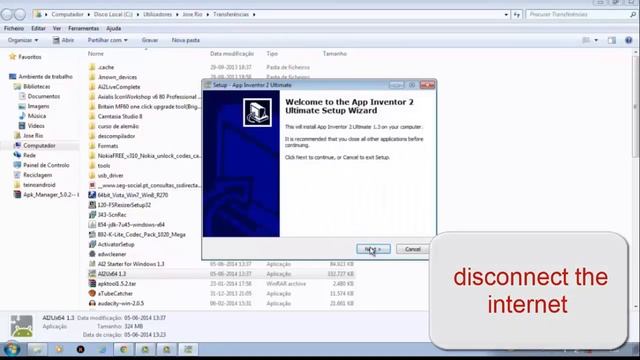Click Utilizadores in the address breadcrumb

coord(157,14)
